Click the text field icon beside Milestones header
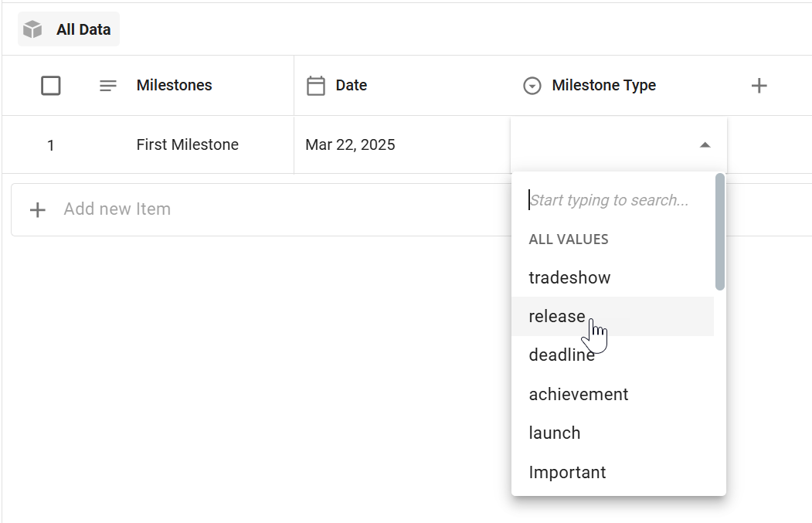This screenshot has width=812, height=523. point(107,86)
